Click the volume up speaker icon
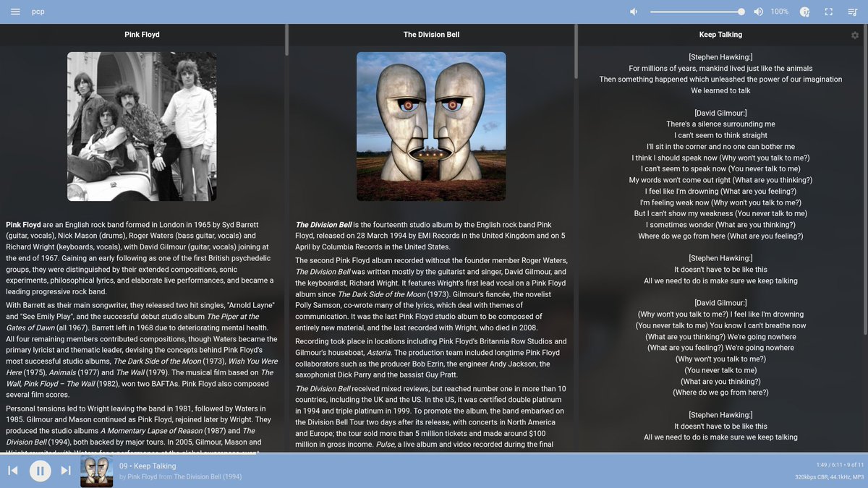 pos(758,12)
